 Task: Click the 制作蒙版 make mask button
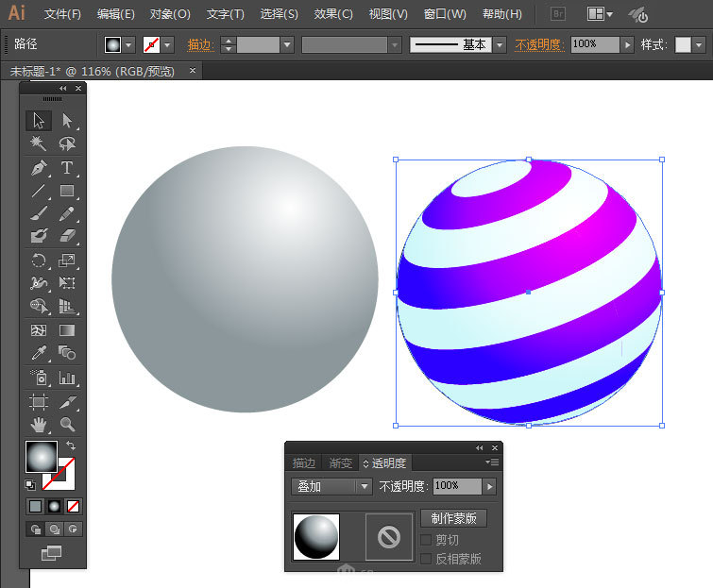[454, 518]
